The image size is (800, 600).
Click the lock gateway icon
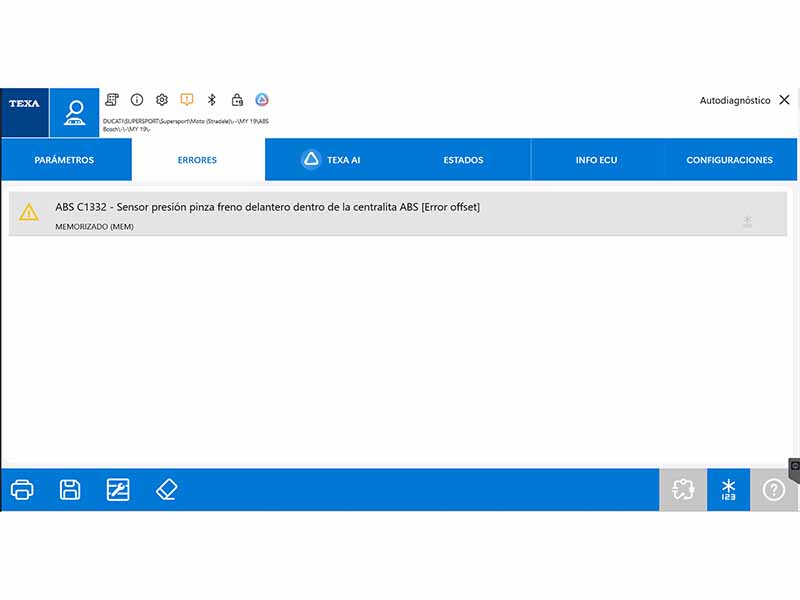(237, 99)
